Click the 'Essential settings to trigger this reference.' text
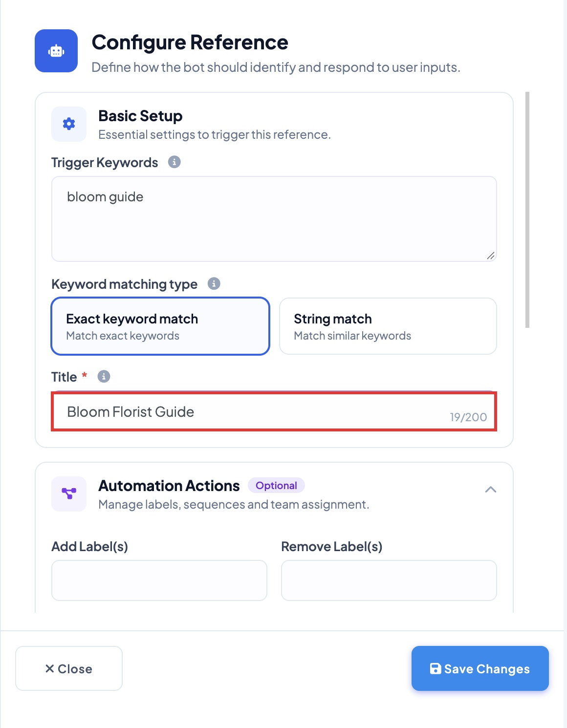The width and height of the screenshot is (567, 728). 215,134
